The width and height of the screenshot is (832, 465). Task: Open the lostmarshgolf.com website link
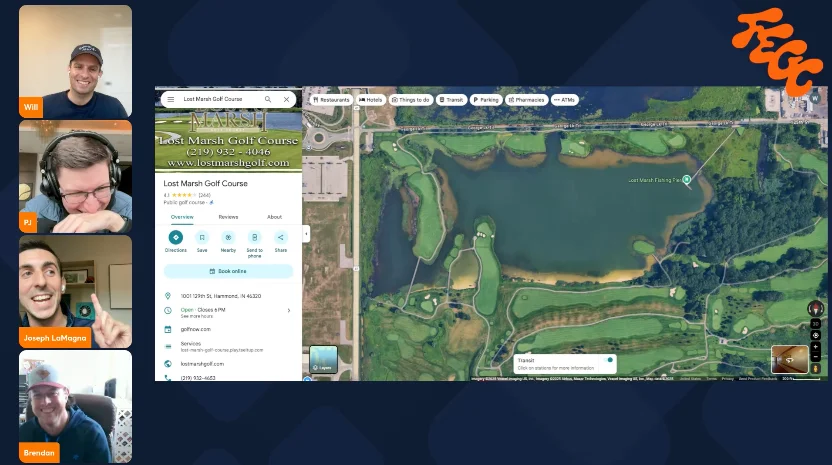(x=202, y=364)
